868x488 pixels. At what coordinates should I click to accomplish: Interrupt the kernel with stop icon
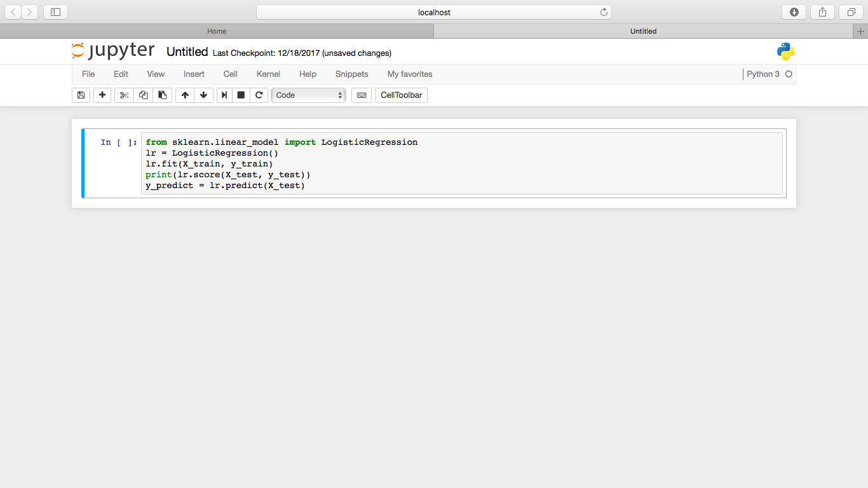(241, 95)
